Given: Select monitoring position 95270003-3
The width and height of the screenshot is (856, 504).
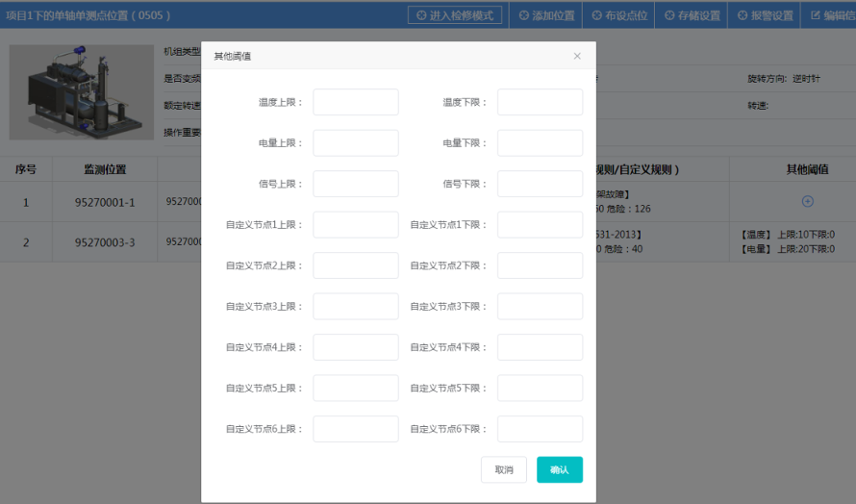Looking at the screenshot, I should (x=105, y=242).
